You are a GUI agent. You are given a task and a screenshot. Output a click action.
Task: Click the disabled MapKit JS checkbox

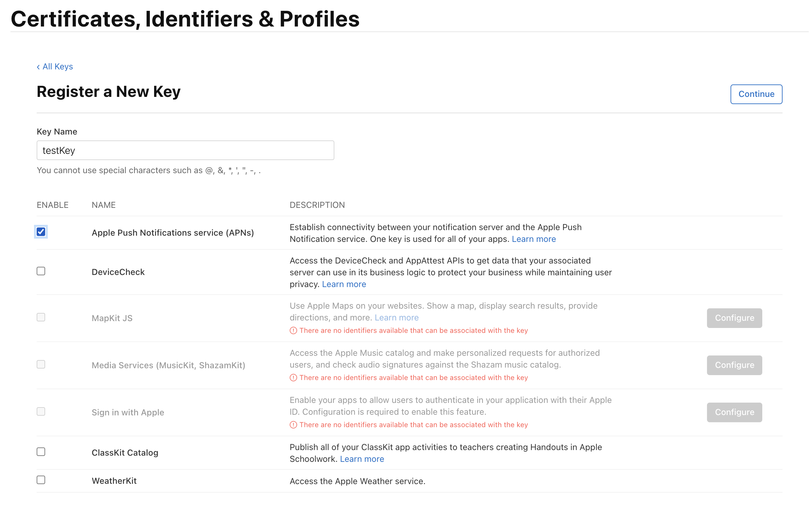point(41,317)
